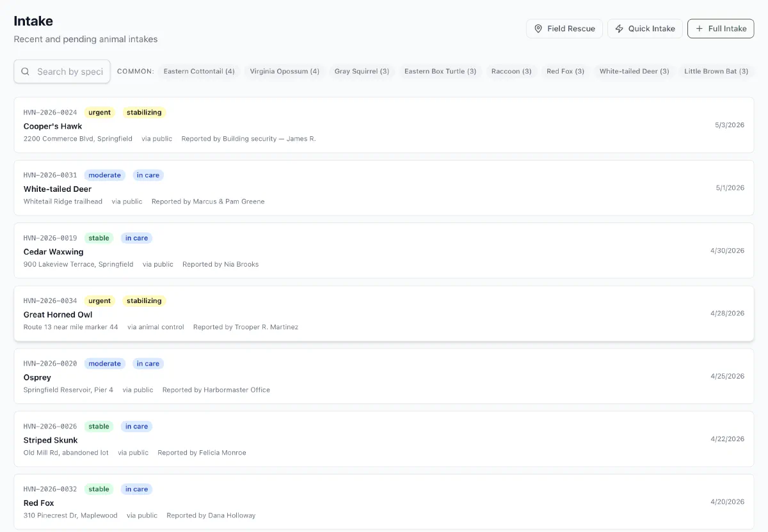This screenshot has width=768, height=532.
Task: Click in care badge on White-tailed Deer
Action: click(148, 175)
